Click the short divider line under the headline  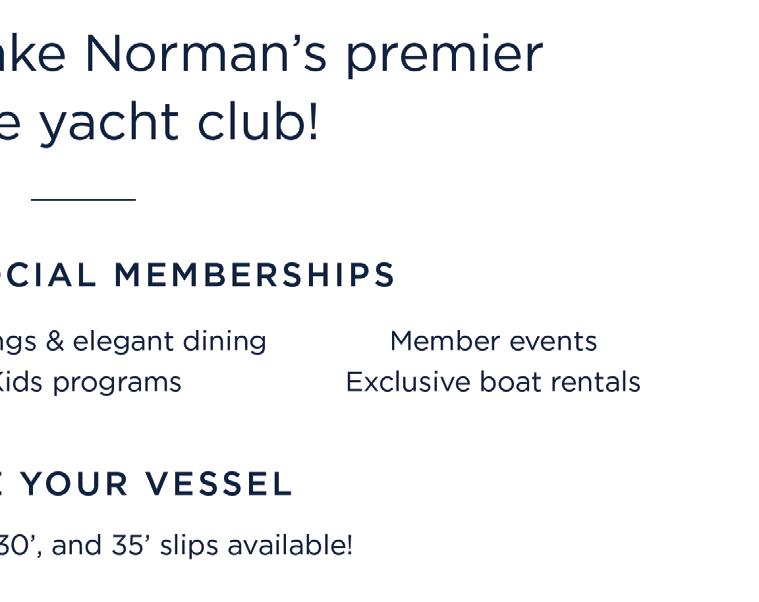click(83, 200)
